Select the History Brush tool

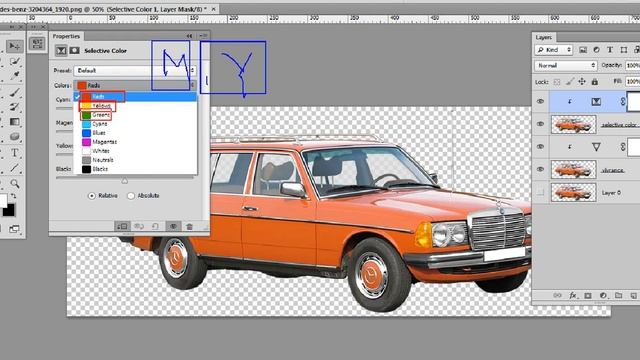click(x=15, y=107)
